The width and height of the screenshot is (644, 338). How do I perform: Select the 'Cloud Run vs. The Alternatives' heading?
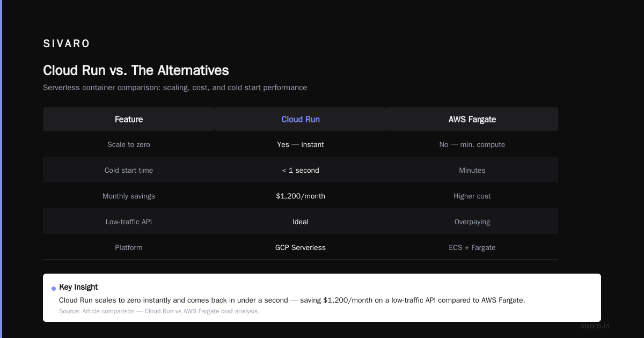tap(136, 70)
